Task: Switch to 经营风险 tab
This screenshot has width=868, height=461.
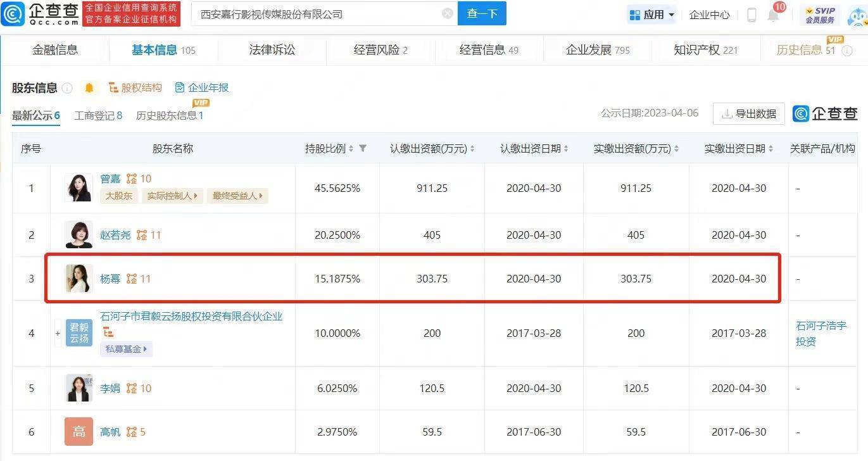Action: coord(381,50)
